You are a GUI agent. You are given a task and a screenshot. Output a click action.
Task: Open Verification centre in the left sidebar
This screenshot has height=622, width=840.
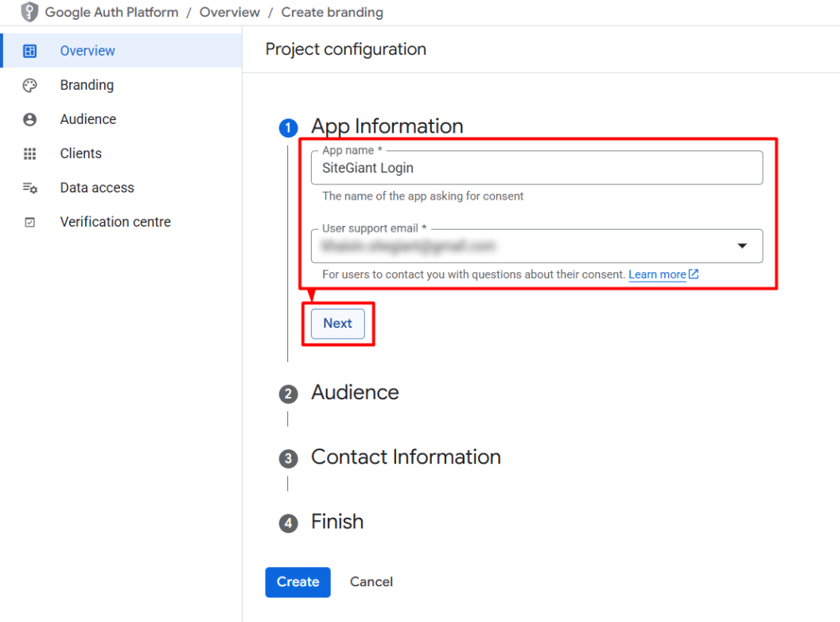[x=121, y=223]
